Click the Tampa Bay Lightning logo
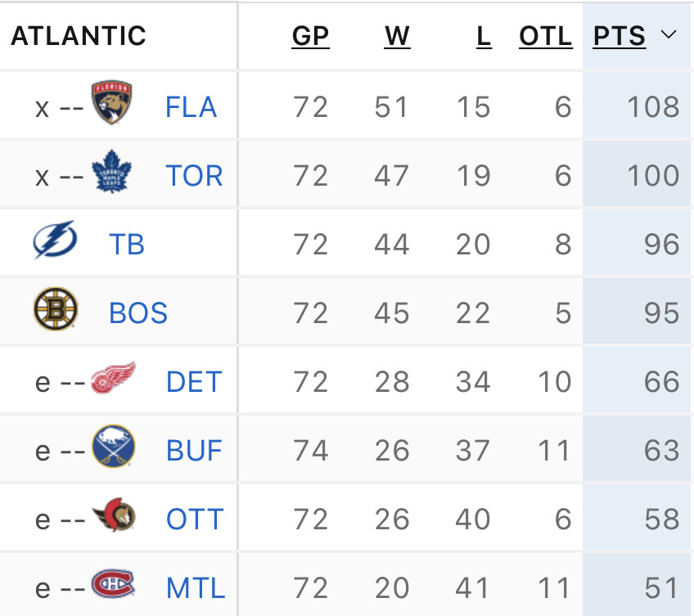Viewport: 694px width, 616px height. pos(55,242)
